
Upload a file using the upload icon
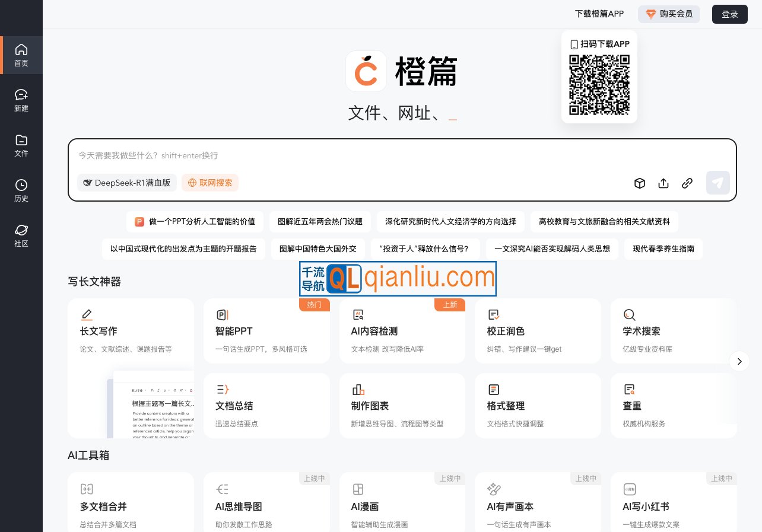click(663, 183)
